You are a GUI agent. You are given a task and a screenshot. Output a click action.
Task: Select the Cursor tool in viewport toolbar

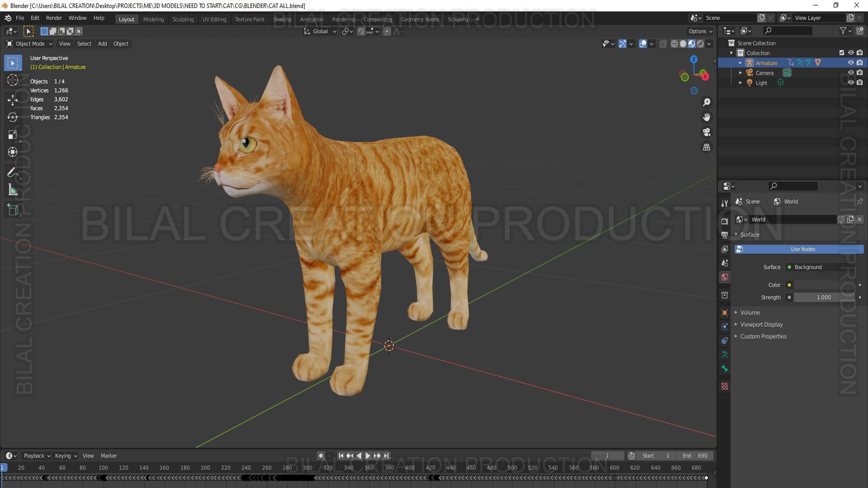(x=12, y=80)
